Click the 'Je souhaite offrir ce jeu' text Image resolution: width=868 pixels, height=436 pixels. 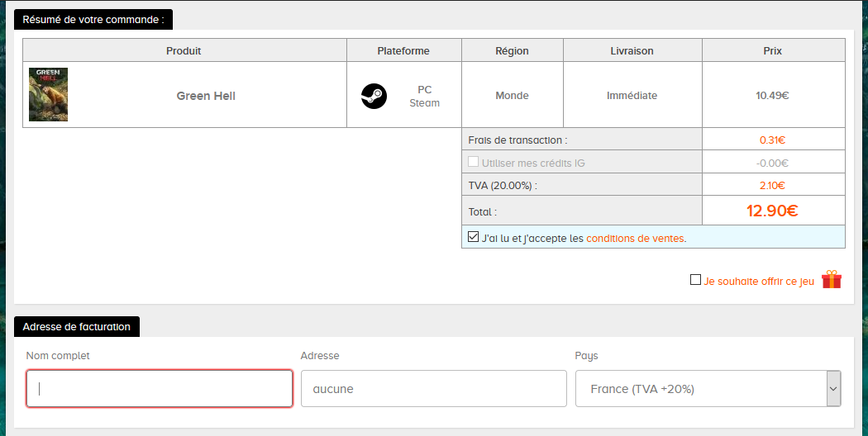(759, 282)
